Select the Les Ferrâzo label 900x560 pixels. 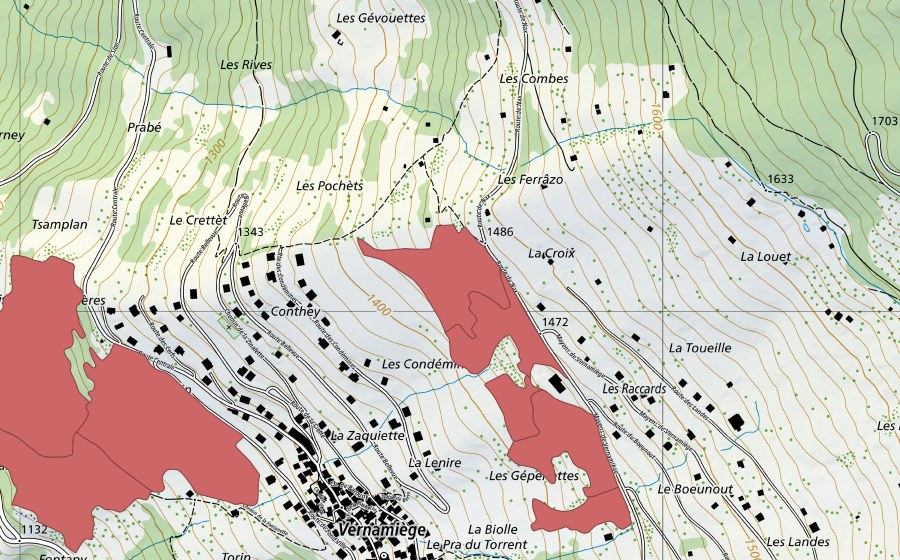tap(530, 180)
